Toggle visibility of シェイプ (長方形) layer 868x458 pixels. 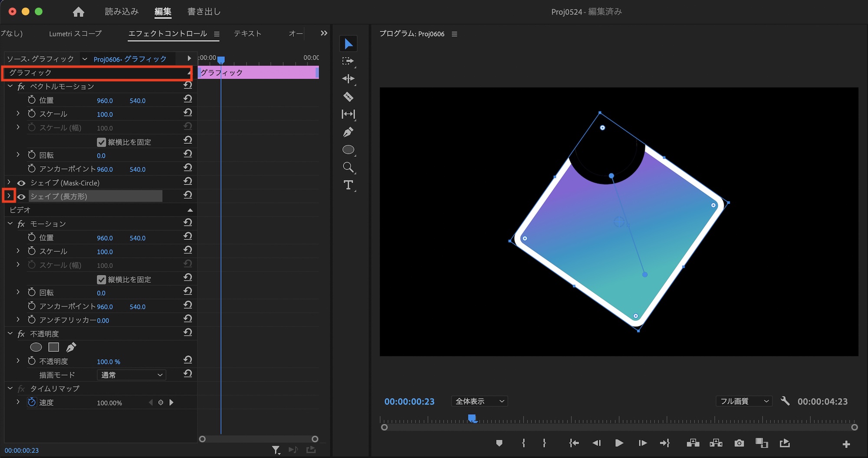tap(21, 197)
